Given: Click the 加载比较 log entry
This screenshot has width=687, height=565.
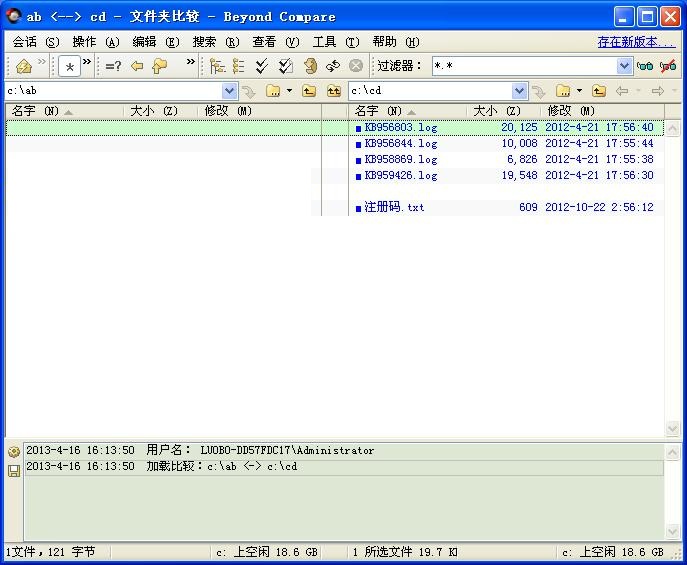Looking at the screenshot, I should (344, 466).
